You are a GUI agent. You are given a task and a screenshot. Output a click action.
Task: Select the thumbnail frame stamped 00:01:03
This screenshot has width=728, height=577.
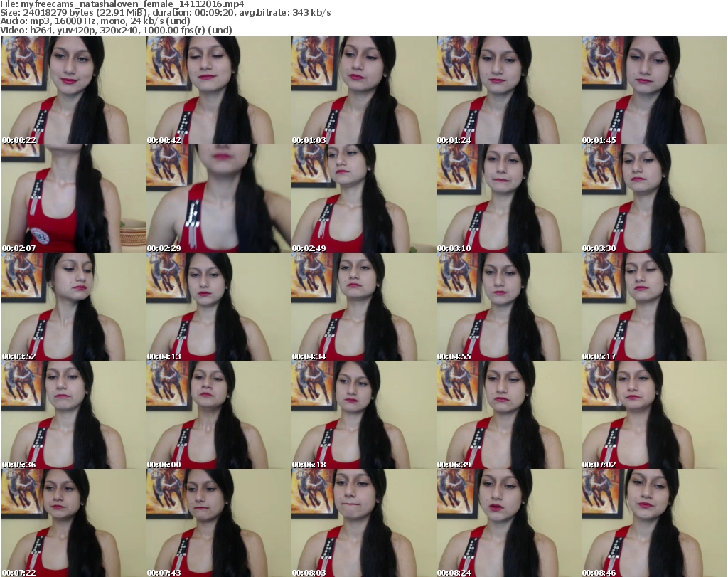pyautogui.click(x=363, y=90)
